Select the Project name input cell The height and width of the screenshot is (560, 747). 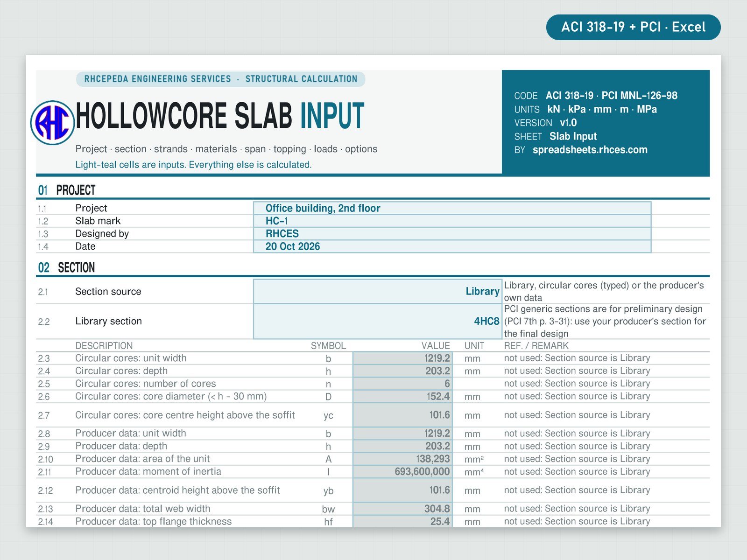coord(452,208)
